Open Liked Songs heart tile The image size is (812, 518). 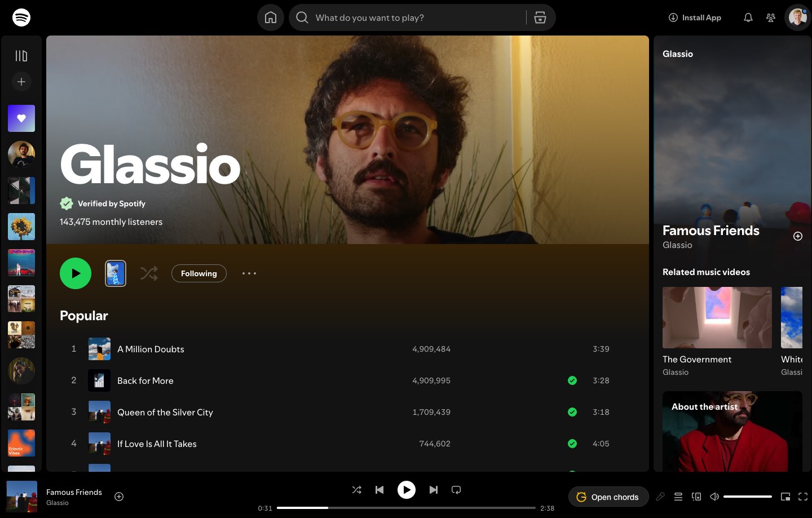(21, 118)
